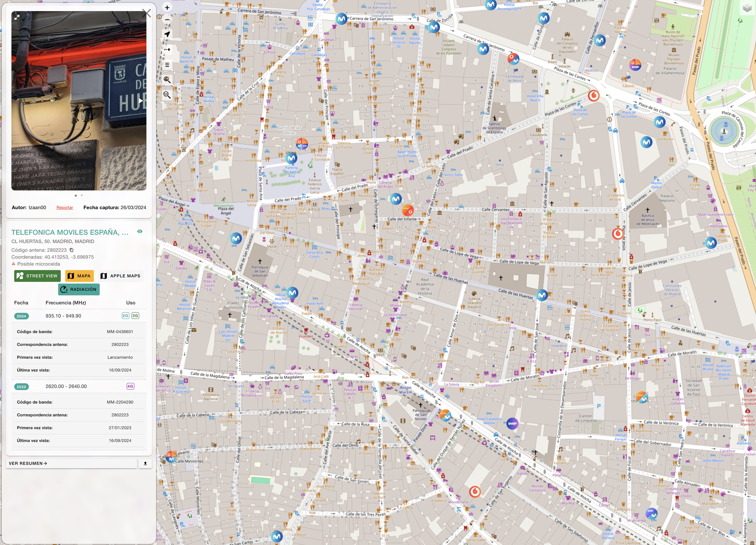Image resolution: width=756 pixels, height=545 pixels.
Task: Select combined marker near Andrés Gallardo
Action: point(642,398)
